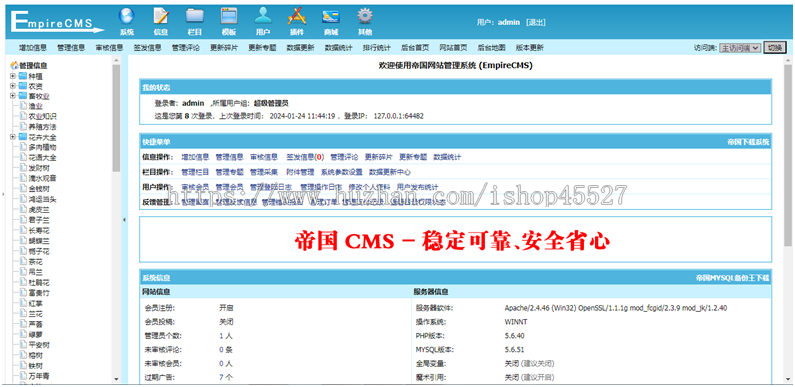Click the 长寿花 tree item
Viewport: 795px width, 387px height.
click(x=39, y=230)
